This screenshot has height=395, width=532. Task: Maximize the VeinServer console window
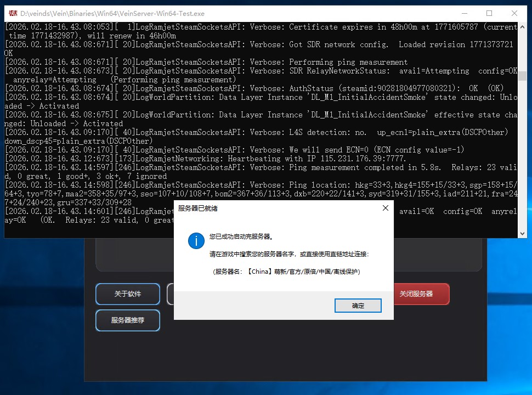pos(489,13)
